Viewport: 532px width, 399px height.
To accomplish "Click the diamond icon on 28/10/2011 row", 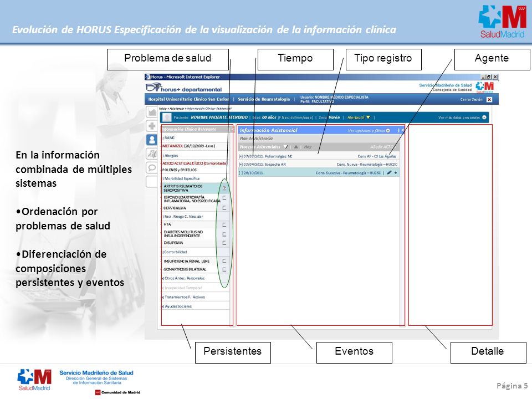I will click(x=396, y=173).
